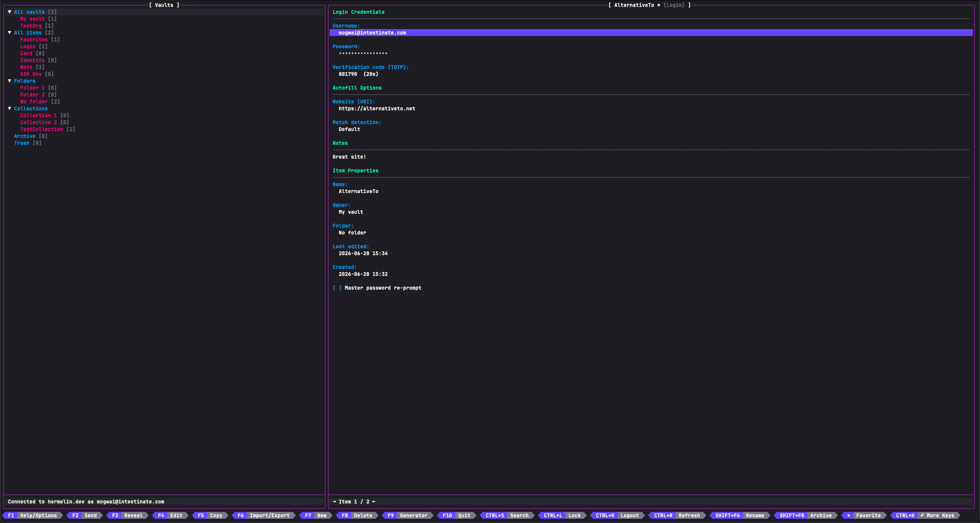Filter by Login items
980x523 pixels.
28,46
